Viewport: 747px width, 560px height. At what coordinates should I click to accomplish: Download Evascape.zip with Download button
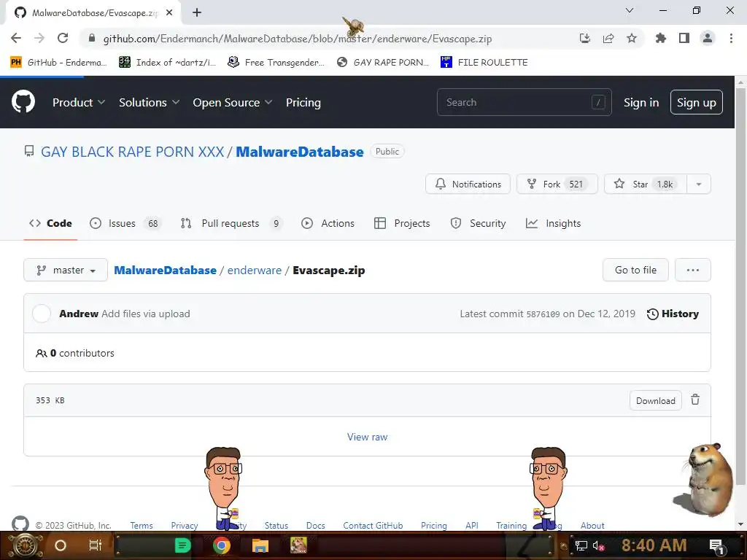click(x=656, y=400)
